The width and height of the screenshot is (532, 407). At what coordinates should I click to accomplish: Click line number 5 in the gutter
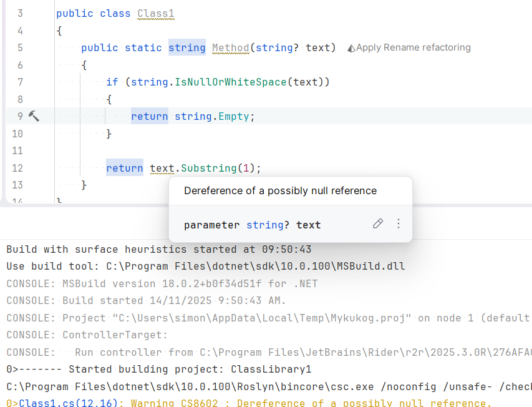pyautogui.click(x=20, y=47)
